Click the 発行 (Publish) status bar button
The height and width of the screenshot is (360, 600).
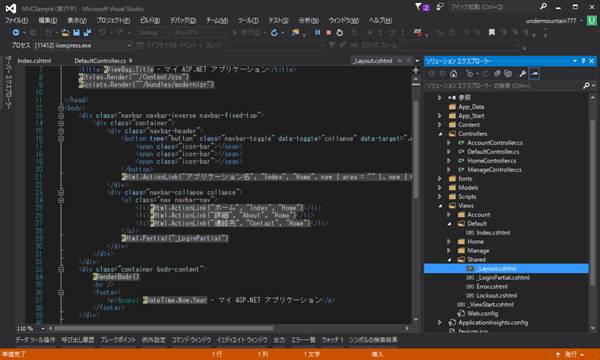tap(571, 355)
